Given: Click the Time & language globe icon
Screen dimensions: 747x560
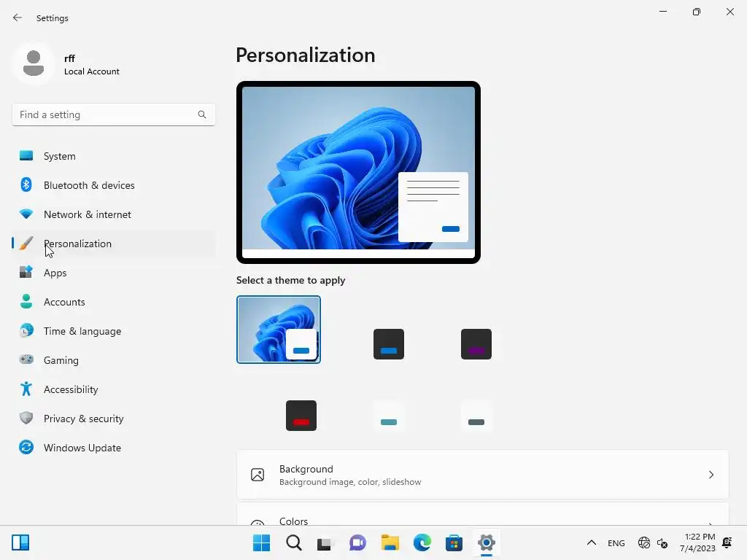Looking at the screenshot, I should (x=26, y=330).
